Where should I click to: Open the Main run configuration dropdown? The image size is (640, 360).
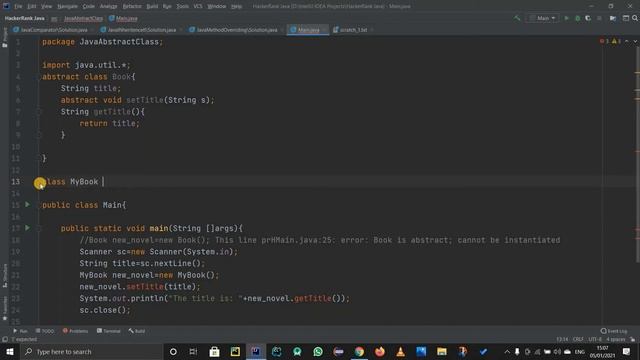click(x=542, y=18)
